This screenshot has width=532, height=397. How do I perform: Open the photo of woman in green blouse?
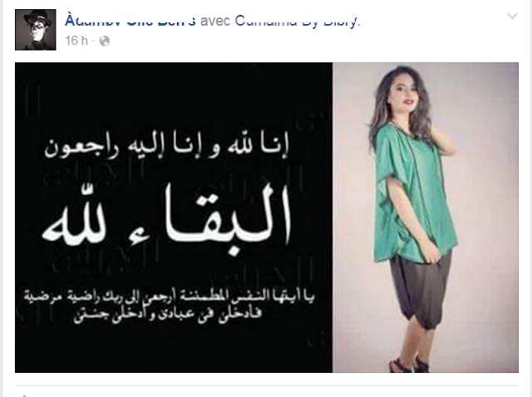pyautogui.click(x=426, y=217)
